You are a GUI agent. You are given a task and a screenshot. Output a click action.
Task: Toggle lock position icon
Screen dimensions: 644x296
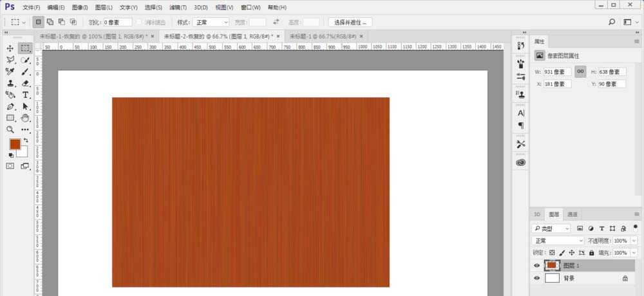(x=572, y=253)
